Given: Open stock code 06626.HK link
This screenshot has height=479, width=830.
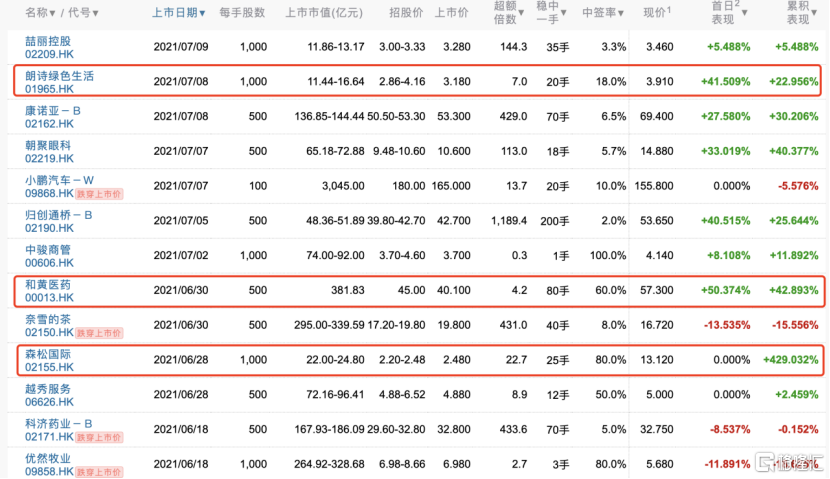Looking at the screenshot, I should pyautogui.click(x=49, y=402).
